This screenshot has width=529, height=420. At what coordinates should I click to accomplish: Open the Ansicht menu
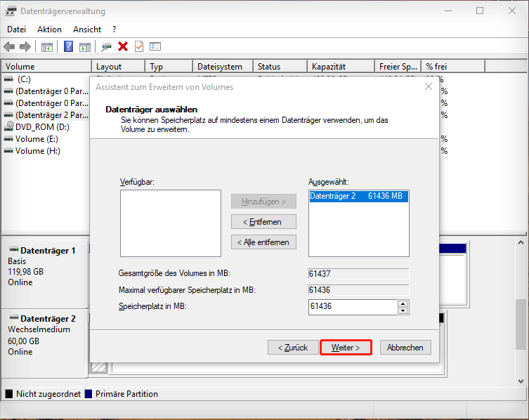coord(87,29)
